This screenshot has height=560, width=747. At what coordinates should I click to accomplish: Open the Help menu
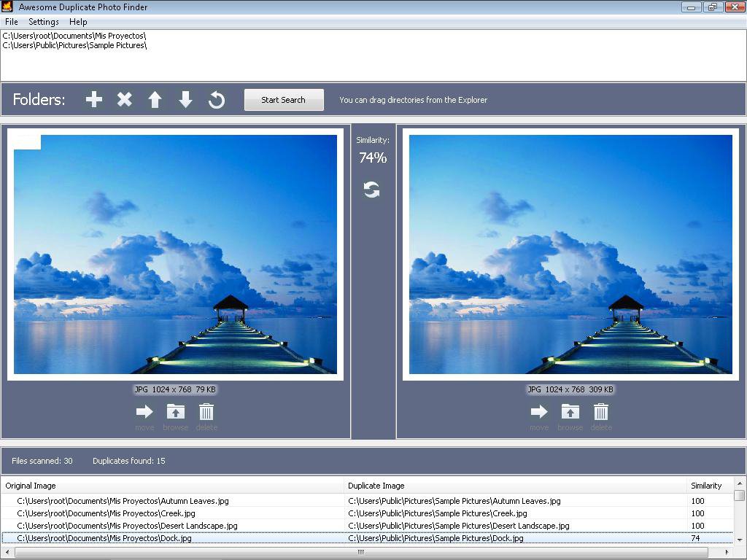pos(78,22)
